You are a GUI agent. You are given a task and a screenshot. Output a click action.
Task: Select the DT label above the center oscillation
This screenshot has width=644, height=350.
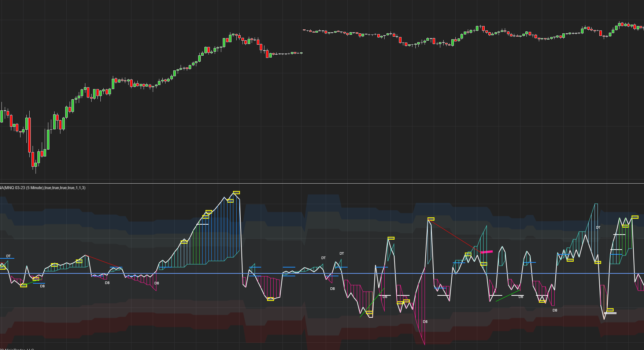(x=341, y=253)
